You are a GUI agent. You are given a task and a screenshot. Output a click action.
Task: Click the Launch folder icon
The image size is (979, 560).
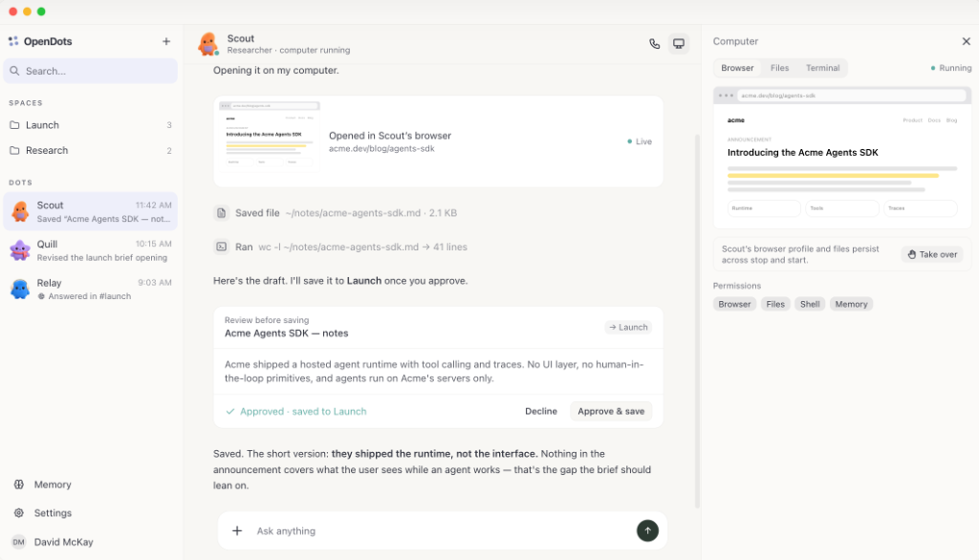pyautogui.click(x=15, y=125)
